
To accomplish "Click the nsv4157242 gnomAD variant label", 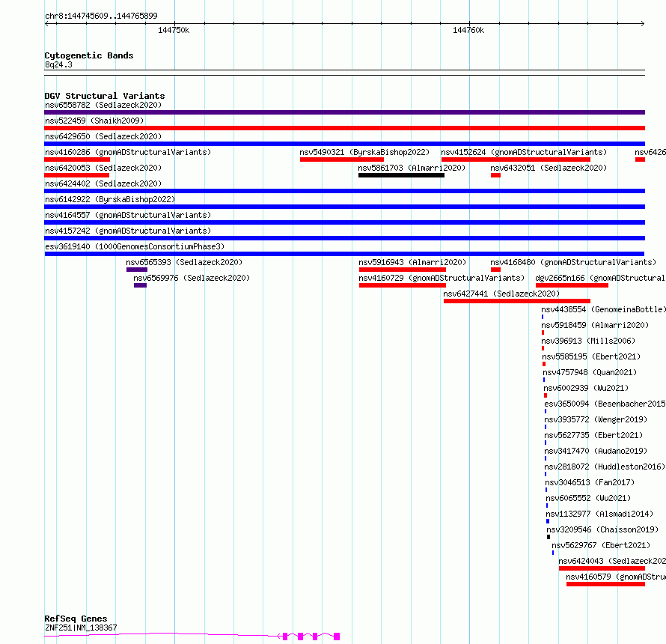I will click(128, 231).
